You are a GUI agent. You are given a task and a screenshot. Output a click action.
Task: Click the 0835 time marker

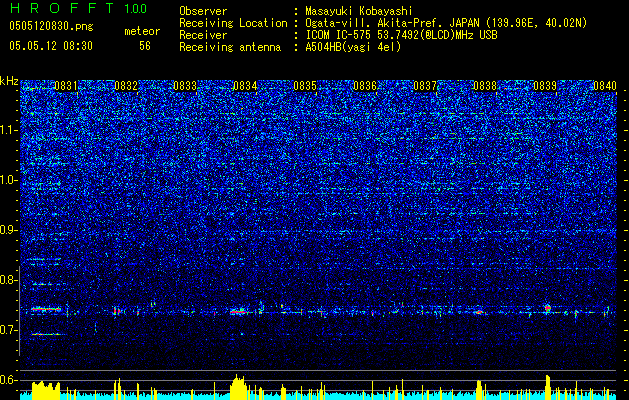pos(305,86)
